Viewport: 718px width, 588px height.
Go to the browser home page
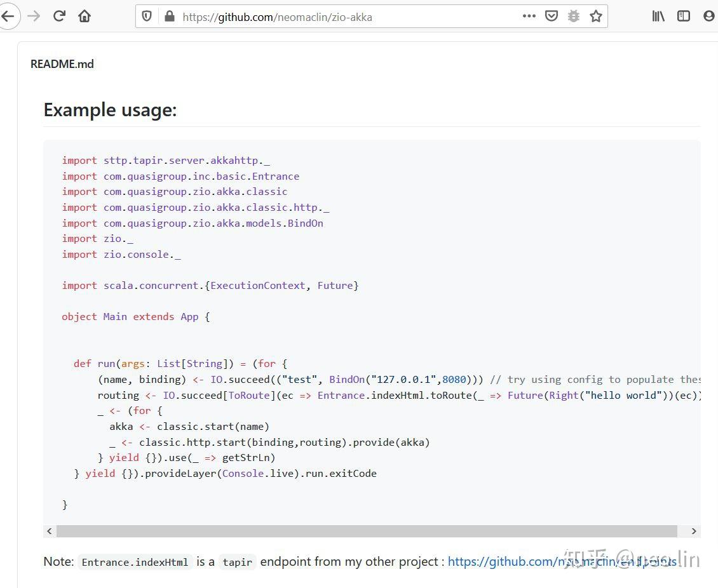click(x=85, y=17)
